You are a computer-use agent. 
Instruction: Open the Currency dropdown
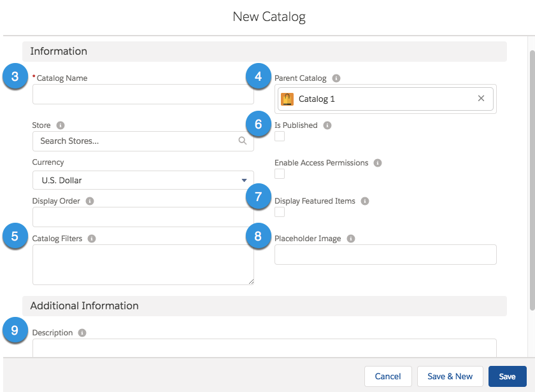[x=143, y=180]
